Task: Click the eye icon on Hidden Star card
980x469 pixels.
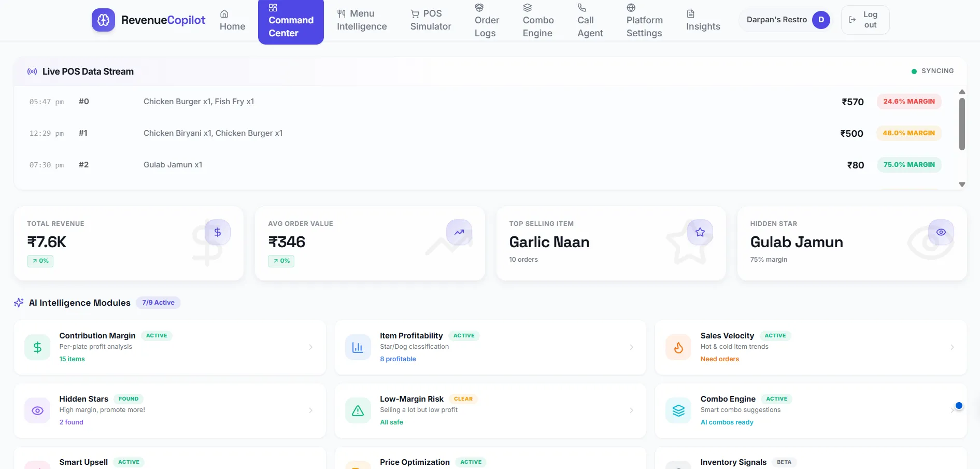Action: point(941,232)
